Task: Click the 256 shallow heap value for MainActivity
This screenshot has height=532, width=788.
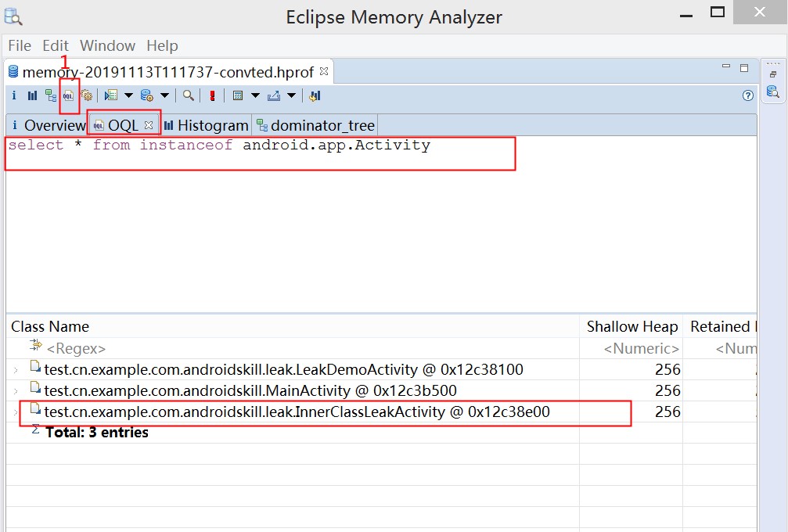Action: pos(667,391)
